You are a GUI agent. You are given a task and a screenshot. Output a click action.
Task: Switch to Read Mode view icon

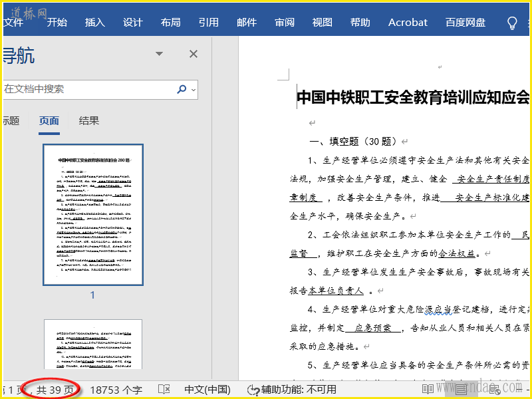[x=428, y=390]
